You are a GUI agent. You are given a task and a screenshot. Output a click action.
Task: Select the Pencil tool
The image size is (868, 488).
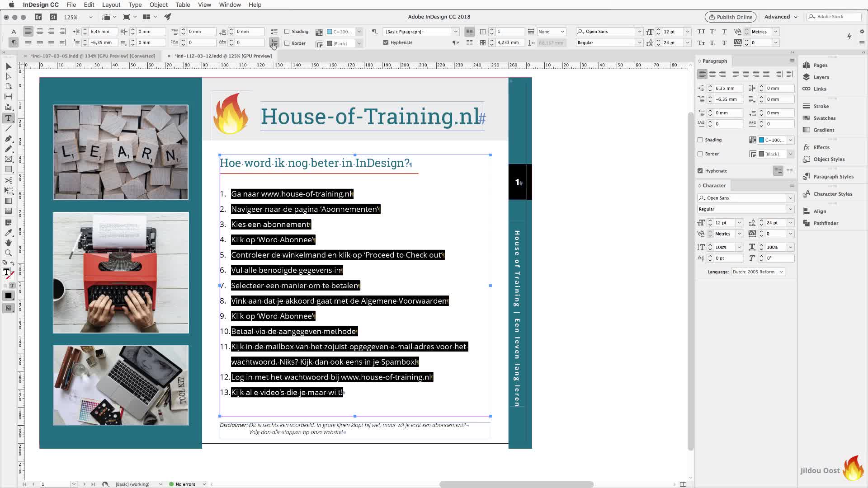(8, 149)
